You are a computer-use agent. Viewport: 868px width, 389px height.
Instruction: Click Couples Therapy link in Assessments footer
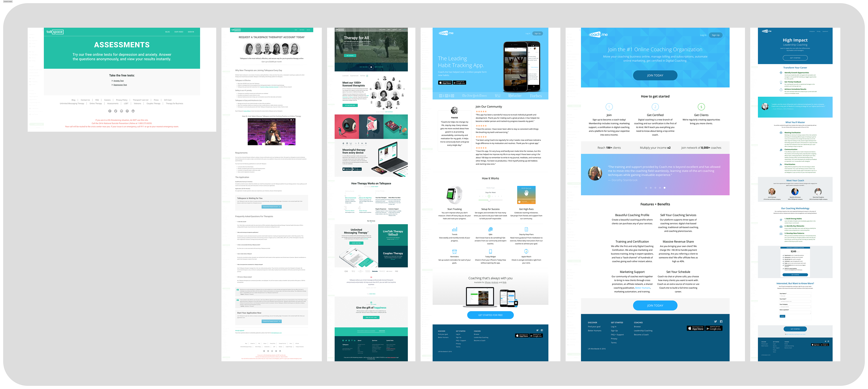click(153, 104)
